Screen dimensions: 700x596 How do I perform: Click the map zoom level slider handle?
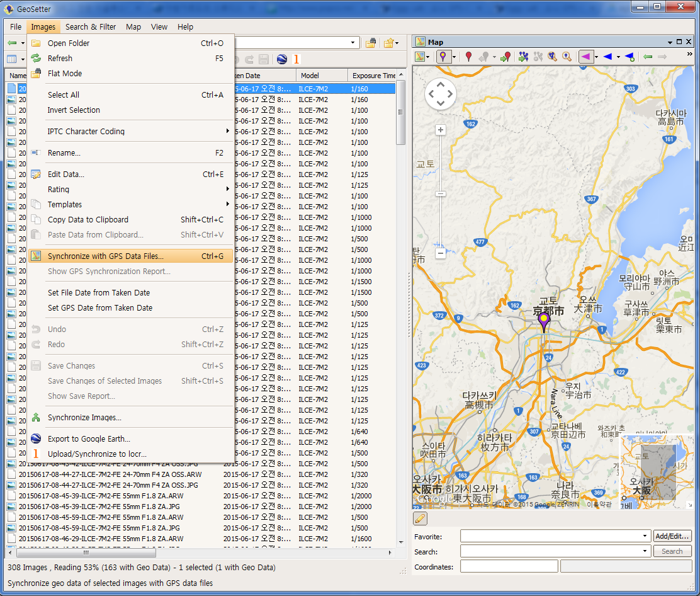pyautogui.click(x=441, y=194)
